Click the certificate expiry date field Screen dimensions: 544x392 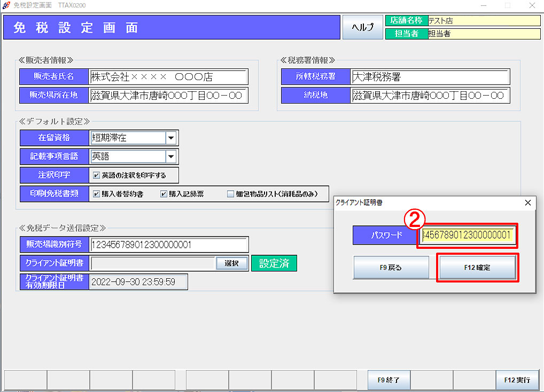138,282
